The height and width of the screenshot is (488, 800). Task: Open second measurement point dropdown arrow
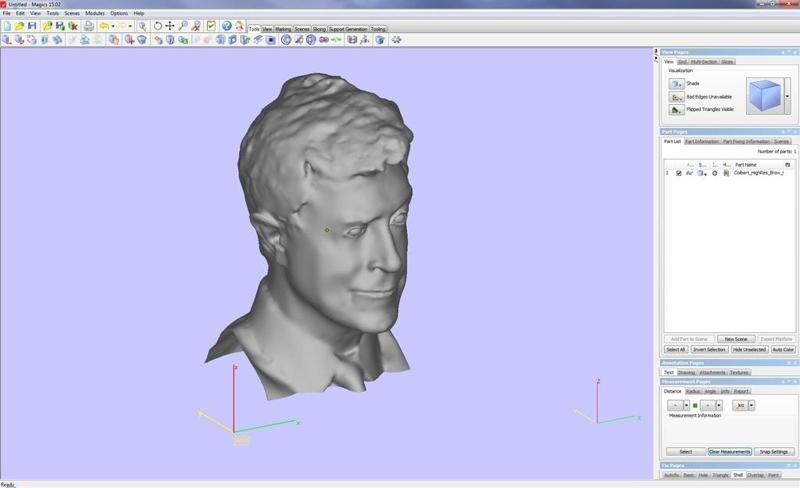pos(719,405)
